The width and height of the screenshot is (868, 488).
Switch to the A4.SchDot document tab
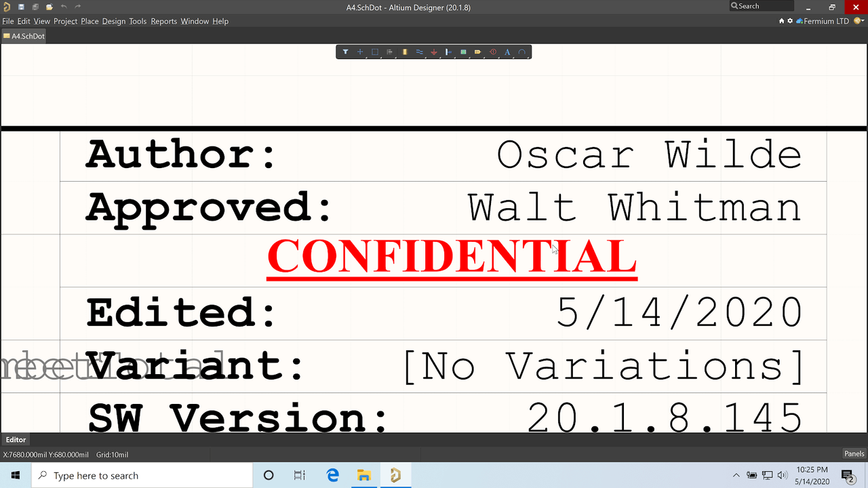pos(24,36)
